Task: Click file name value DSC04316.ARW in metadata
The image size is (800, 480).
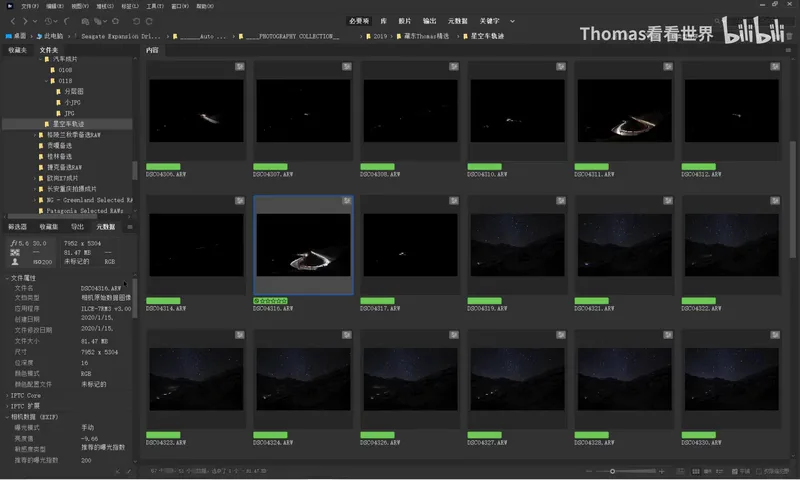Action: tap(101, 289)
